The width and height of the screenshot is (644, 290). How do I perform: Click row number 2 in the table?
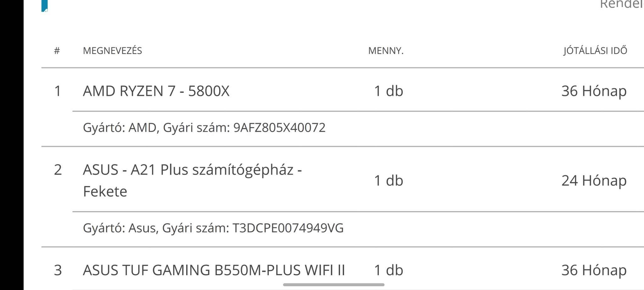pos(58,170)
